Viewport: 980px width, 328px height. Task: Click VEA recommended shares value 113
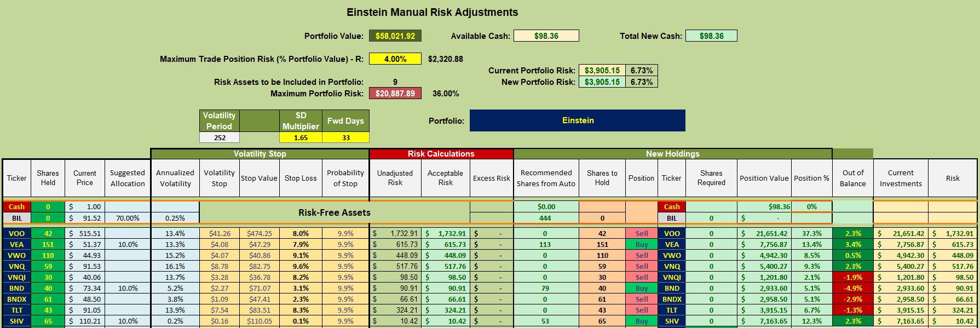(545, 244)
